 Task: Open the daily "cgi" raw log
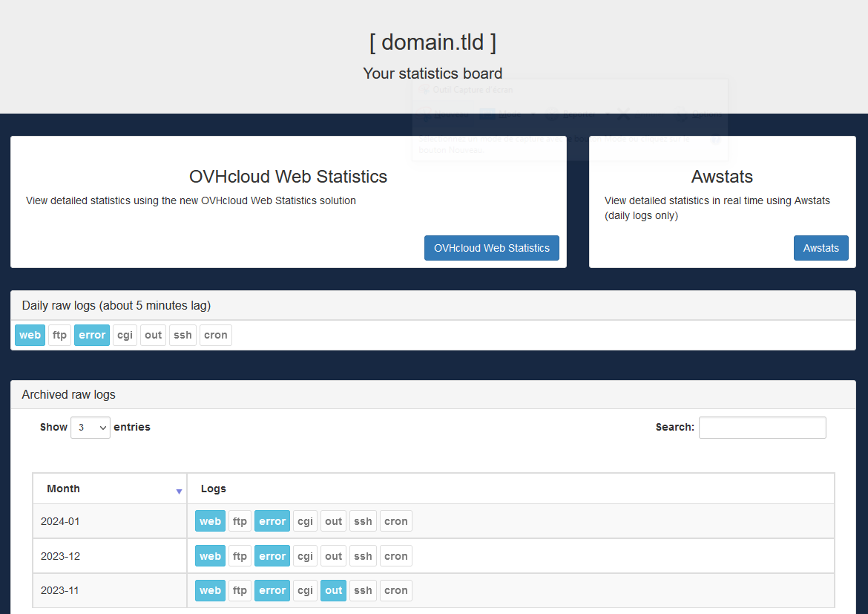click(125, 335)
